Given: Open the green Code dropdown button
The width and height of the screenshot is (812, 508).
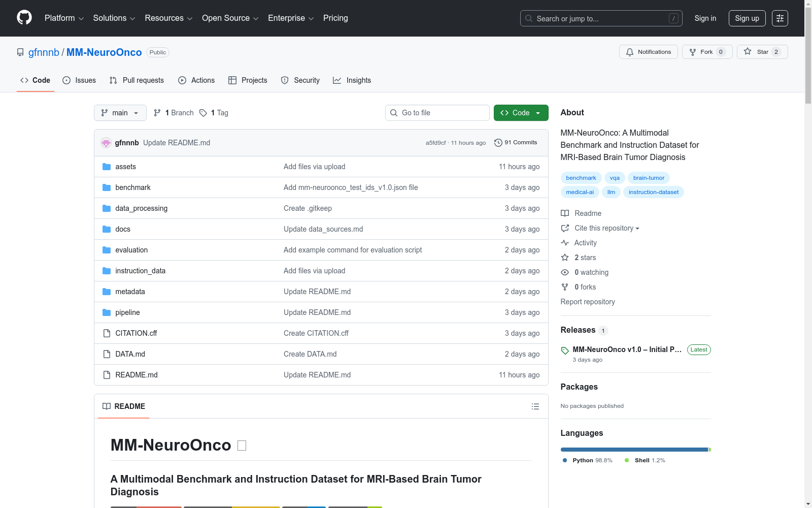Looking at the screenshot, I should click(521, 113).
